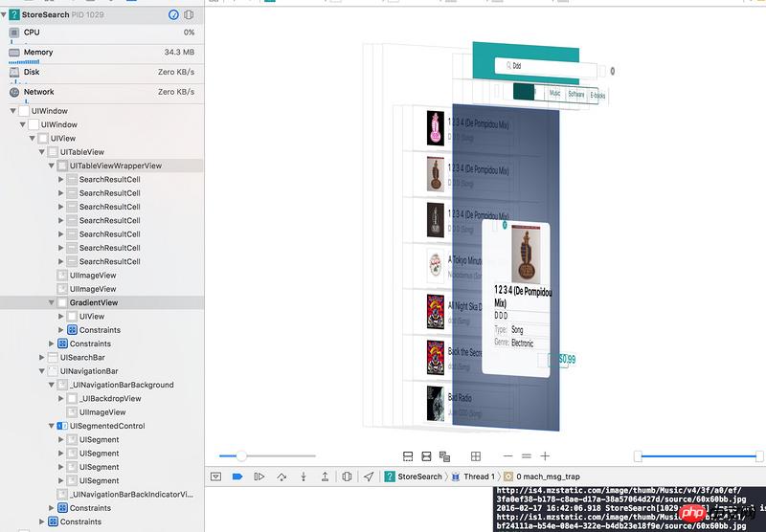Click the left handle of visible-views range slider
Screen dimensions: 766x532
tap(638, 456)
